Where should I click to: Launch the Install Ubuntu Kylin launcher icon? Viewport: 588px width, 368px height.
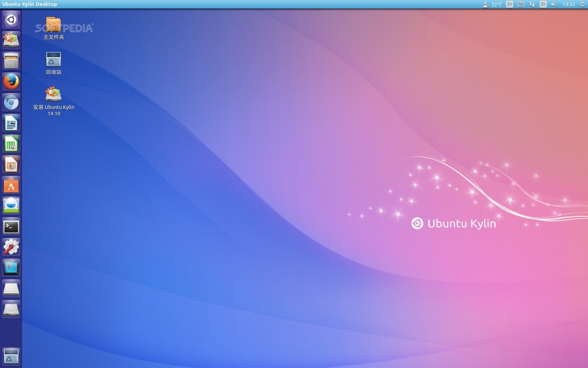[x=11, y=40]
